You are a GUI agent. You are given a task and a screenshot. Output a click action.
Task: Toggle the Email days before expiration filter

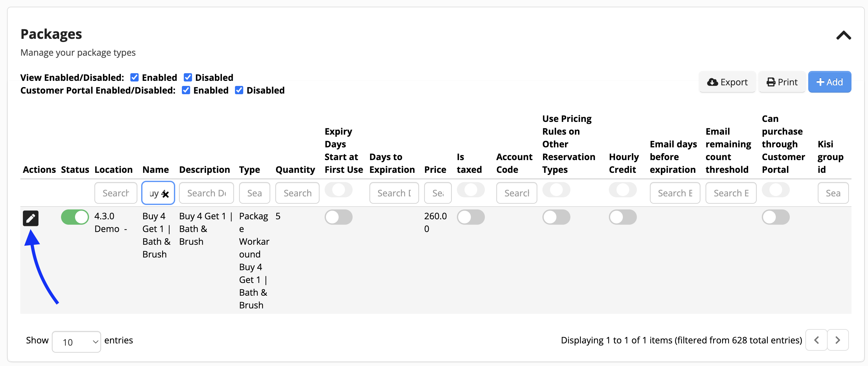(675, 193)
